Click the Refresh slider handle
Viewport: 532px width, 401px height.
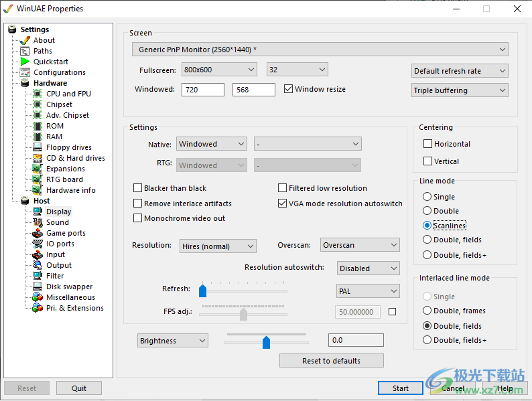coord(202,291)
